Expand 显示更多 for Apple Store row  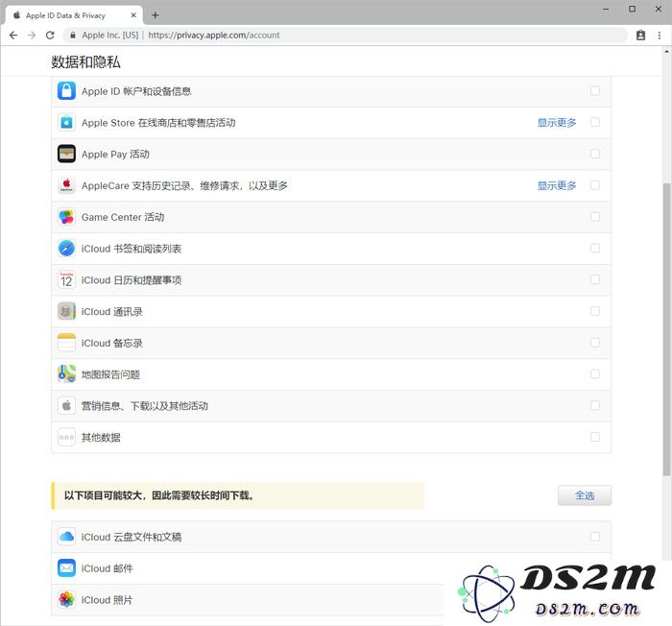pyautogui.click(x=557, y=123)
